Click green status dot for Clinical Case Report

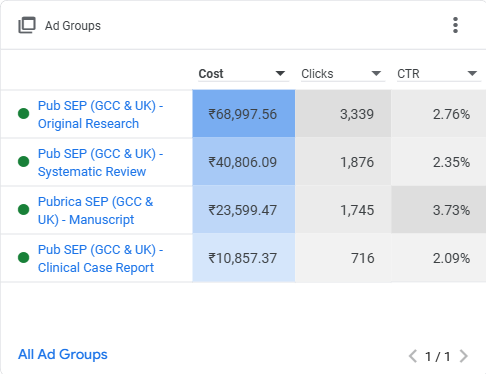coord(24,258)
